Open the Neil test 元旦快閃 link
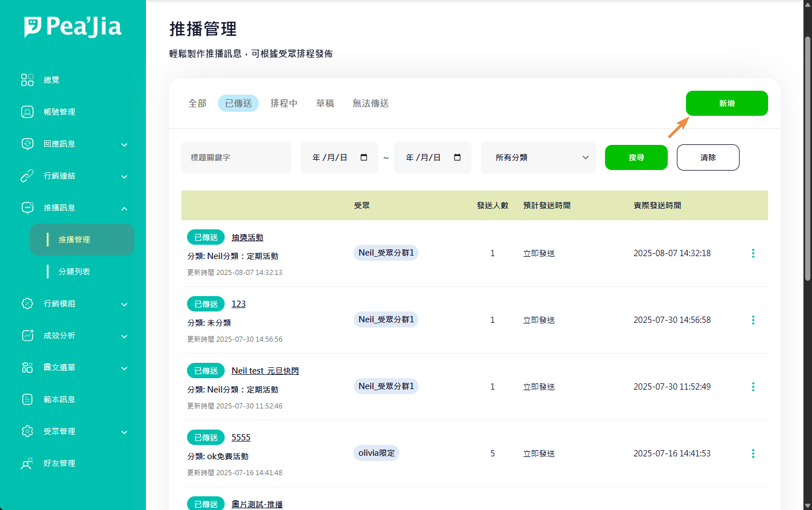812x510 pixels. tap(265, 371)
